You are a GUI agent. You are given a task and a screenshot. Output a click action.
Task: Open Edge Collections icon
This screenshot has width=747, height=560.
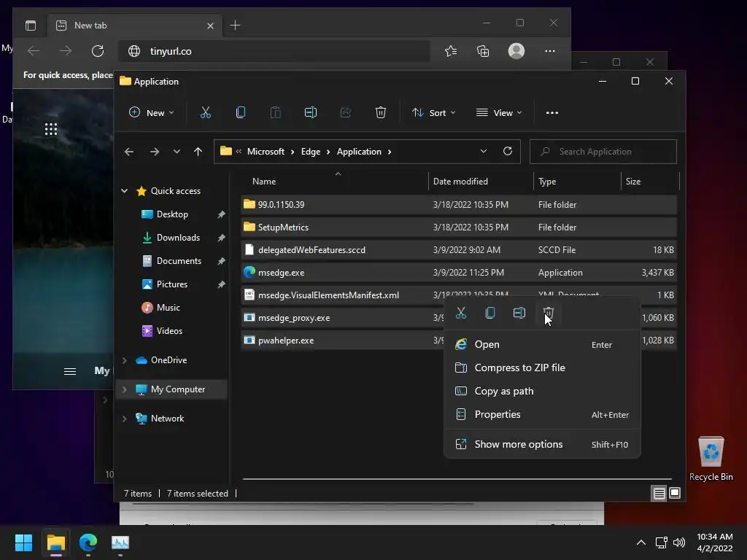pos(483,51)
